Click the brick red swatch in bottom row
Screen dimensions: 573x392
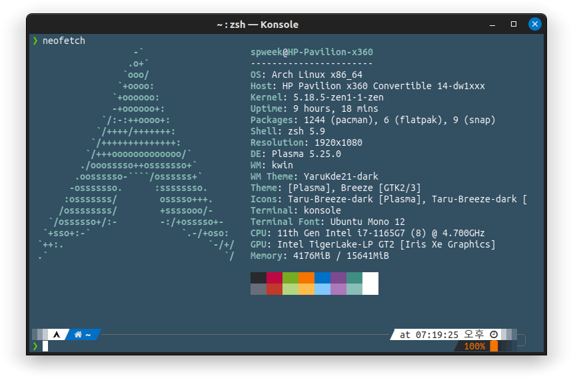(x=275, y=289)
